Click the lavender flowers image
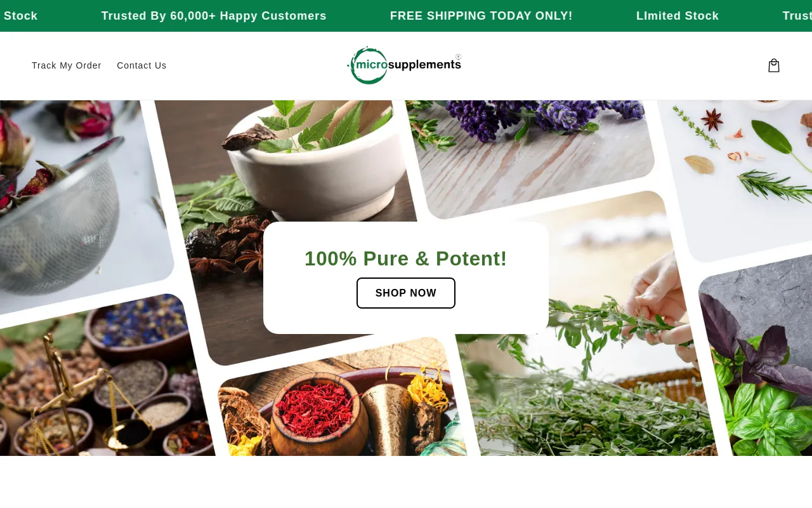The height and width of the screenshot is (508, 812). 530,152
